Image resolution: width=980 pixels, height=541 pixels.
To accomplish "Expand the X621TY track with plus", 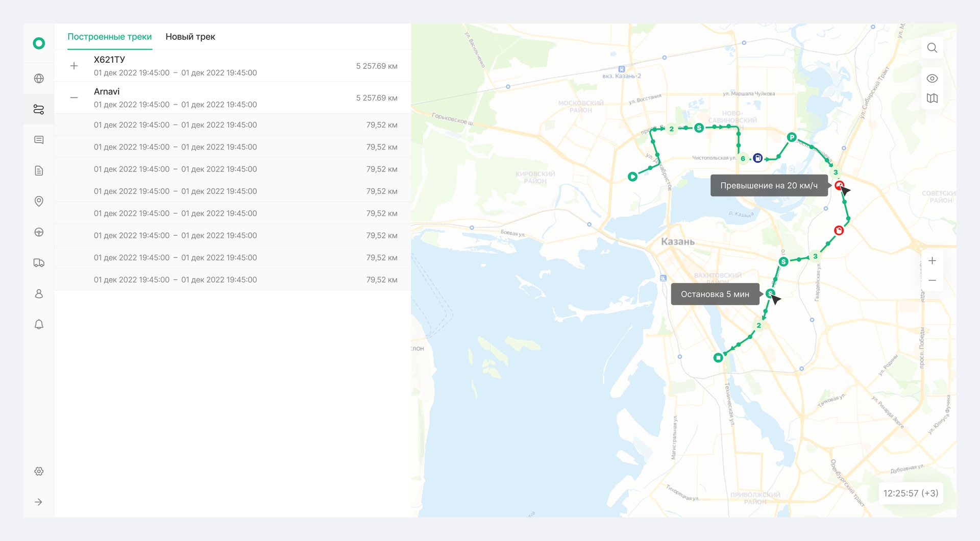I will point(74,66).
